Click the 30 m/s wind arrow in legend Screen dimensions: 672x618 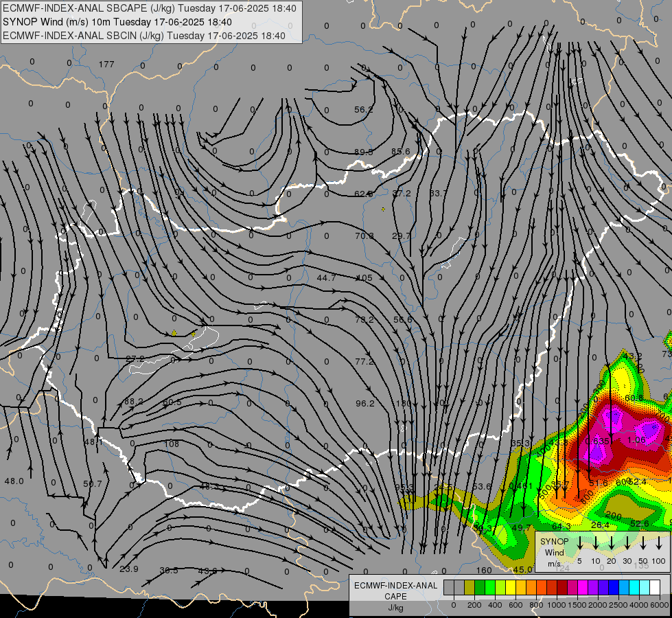pyautogui.click(x=627, y=543)
